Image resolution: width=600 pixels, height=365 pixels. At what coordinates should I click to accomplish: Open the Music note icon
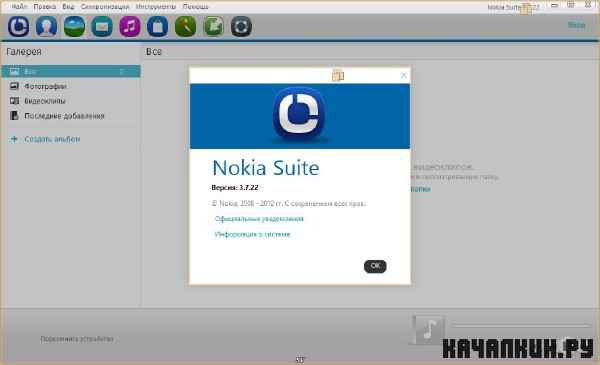tap(130, 26)
